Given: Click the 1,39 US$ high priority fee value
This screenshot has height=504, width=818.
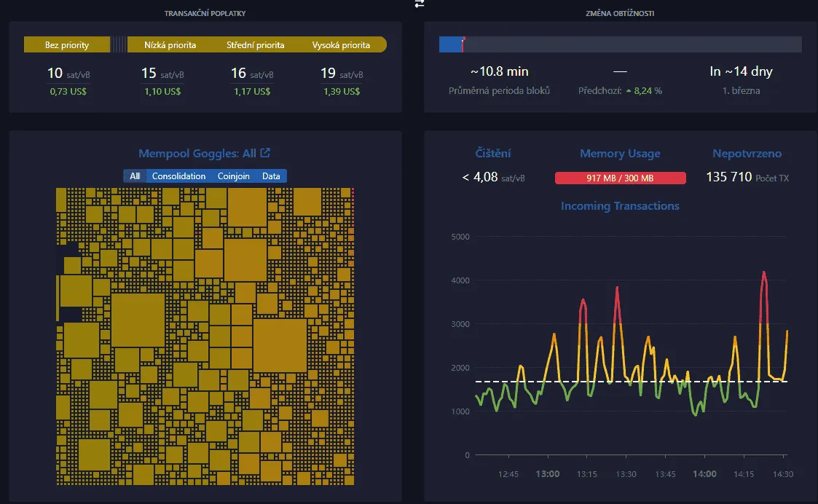Looking at the screenshot, I should (x=341, y=92).
